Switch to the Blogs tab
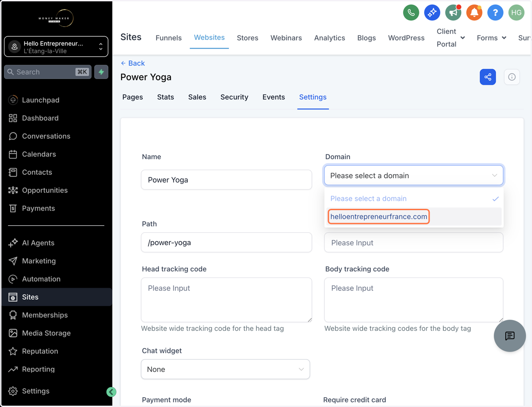 pyautogui.click(x=367, y=38)
